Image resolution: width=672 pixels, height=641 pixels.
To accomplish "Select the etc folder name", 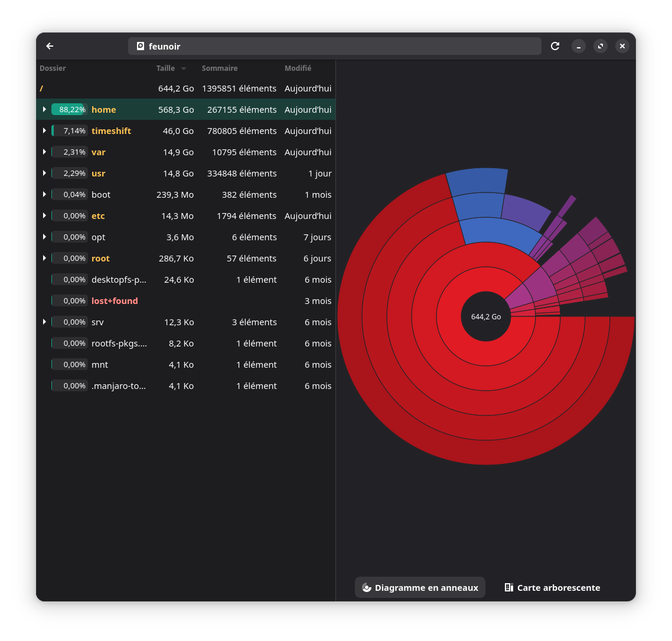I will [97, 216].
